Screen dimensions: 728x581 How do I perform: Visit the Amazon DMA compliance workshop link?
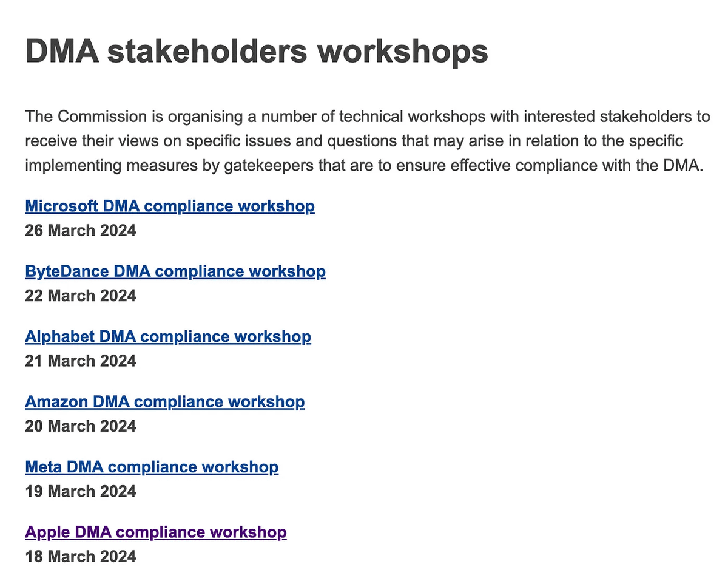click(165, 402)
